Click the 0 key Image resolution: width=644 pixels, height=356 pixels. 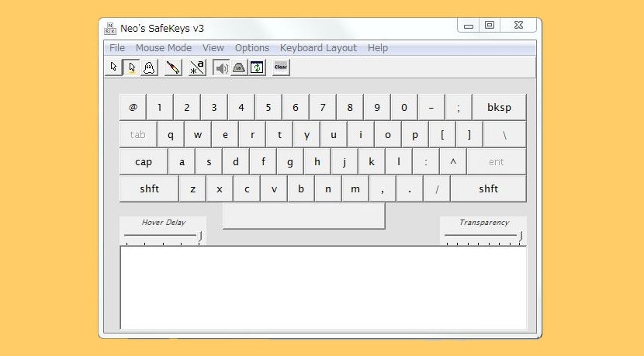tap(404, 107)
